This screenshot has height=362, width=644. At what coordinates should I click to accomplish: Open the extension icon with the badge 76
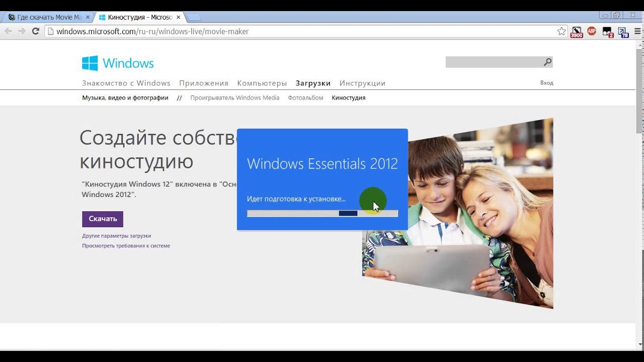point(623,32)
